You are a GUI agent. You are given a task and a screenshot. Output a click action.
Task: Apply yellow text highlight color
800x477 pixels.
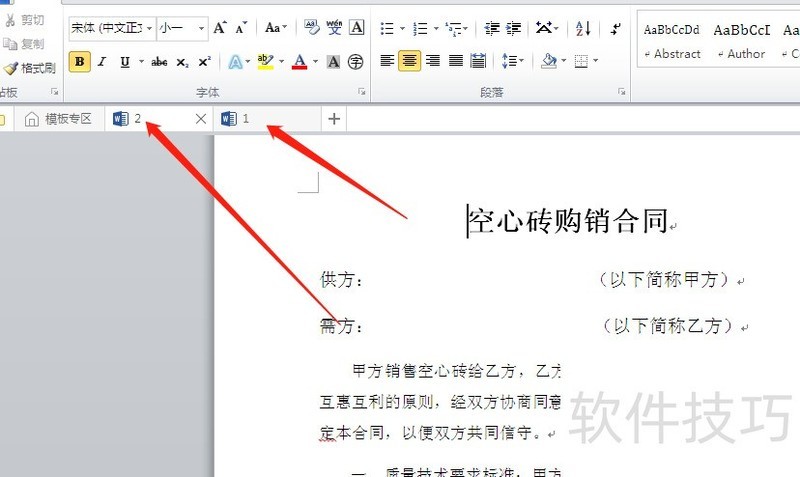[265, 62]
